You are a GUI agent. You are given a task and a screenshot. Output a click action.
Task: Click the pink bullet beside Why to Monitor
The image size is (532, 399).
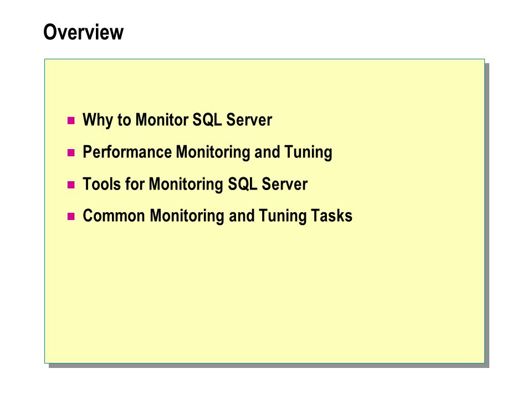pos(71,120)
